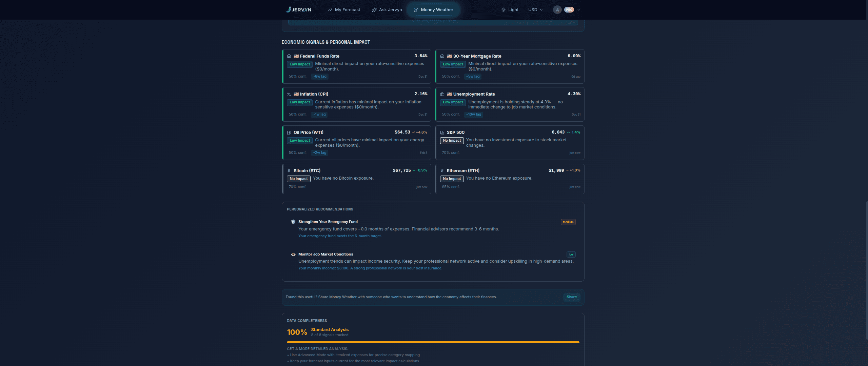
Task: Click the Federal Funds Rate home icon
Action: (x=289, y=56)
